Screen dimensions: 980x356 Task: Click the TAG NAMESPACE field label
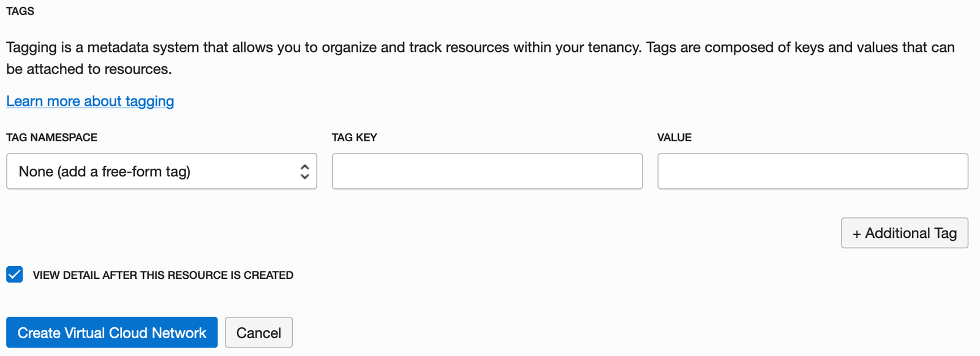(x=52, y=138)
